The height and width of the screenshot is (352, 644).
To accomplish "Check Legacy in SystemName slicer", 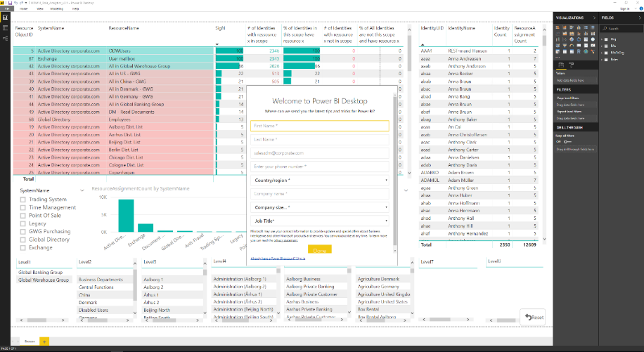I will [x=23, y=223].
